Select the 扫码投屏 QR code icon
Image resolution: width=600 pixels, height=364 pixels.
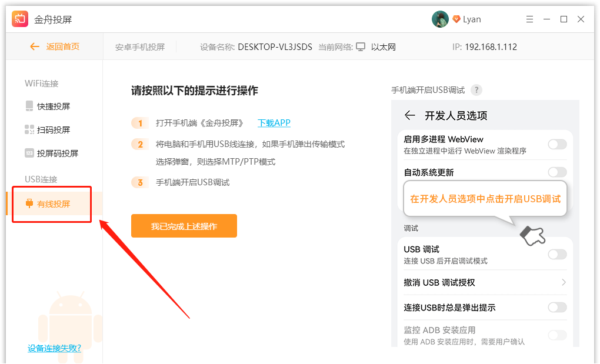29,129
